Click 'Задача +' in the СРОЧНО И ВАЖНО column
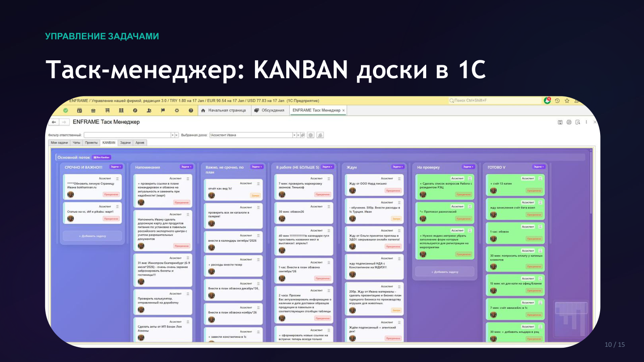The image size is (644, 362). [x=116, y=167]
